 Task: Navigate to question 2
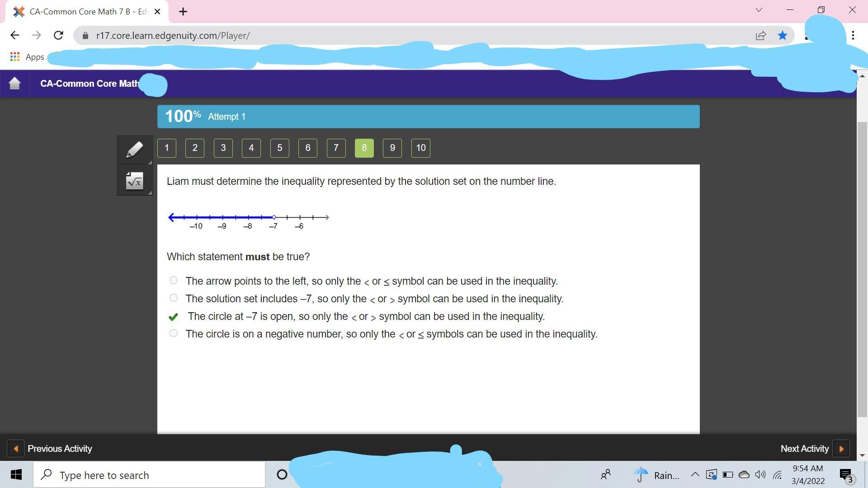(195, 147)
